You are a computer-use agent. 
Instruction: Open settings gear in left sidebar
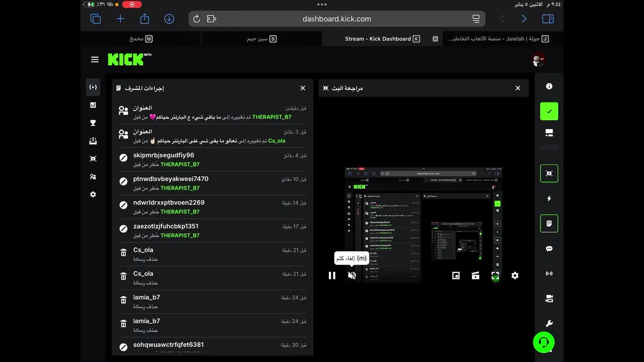click(93, 195)
